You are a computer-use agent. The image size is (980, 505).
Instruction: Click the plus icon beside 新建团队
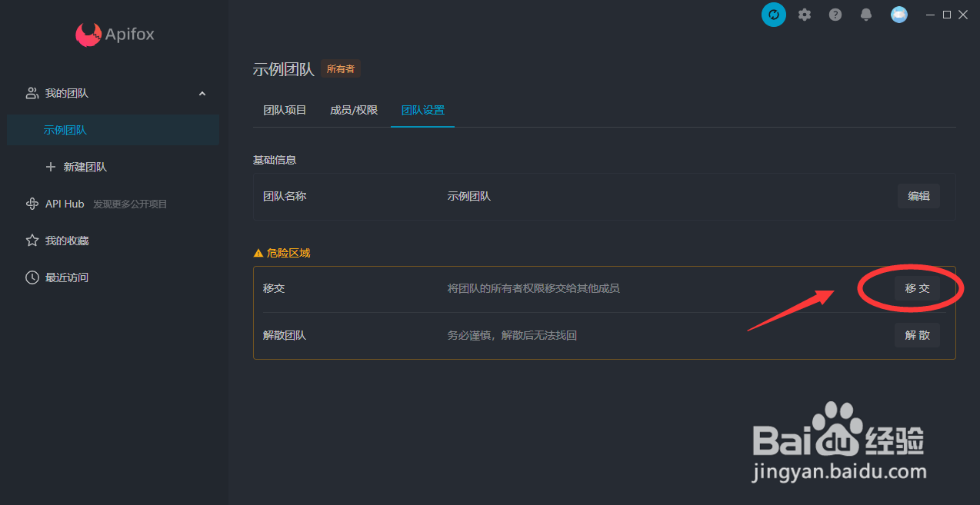coord(51,167)
